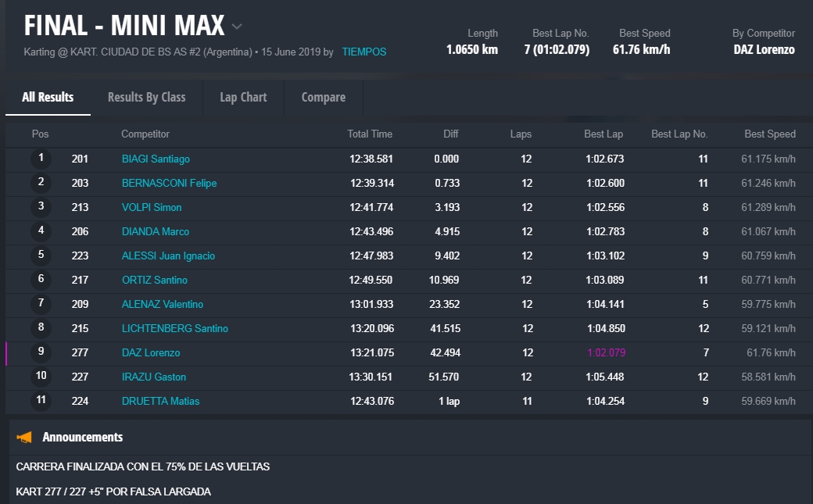Open competitor BERNASCONI Felipe
Image resolution: width=813 pixels, height=504 pixels.
point(169,183)
